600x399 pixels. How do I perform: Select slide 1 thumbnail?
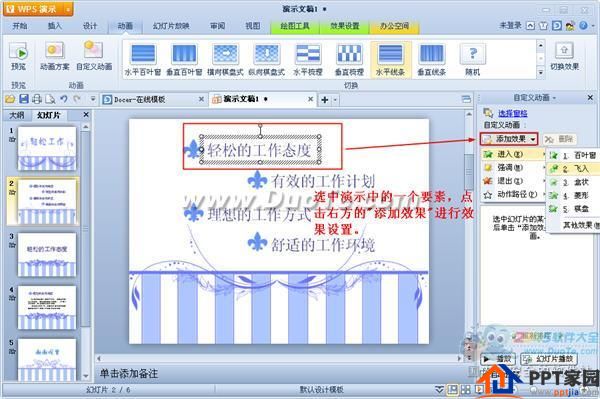pos(47,149)
